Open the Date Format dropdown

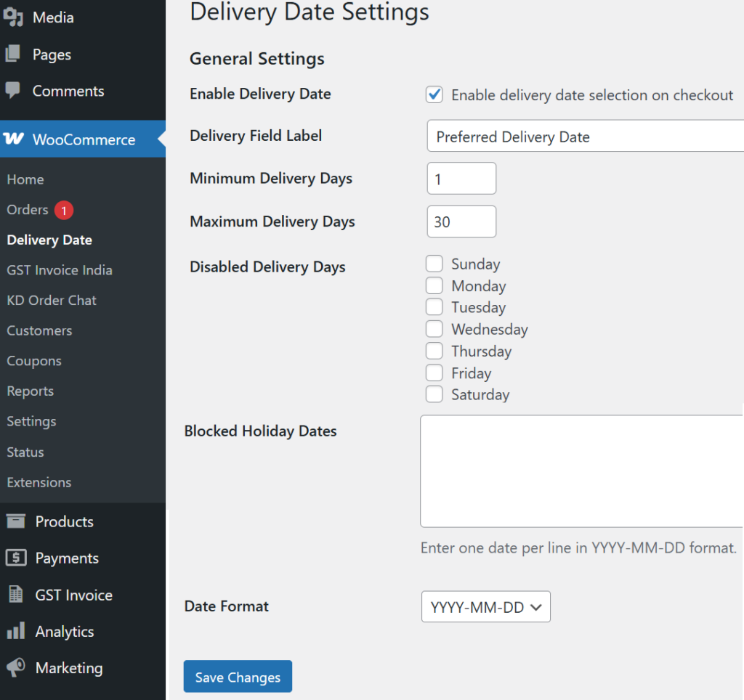(x=486, y=606)
